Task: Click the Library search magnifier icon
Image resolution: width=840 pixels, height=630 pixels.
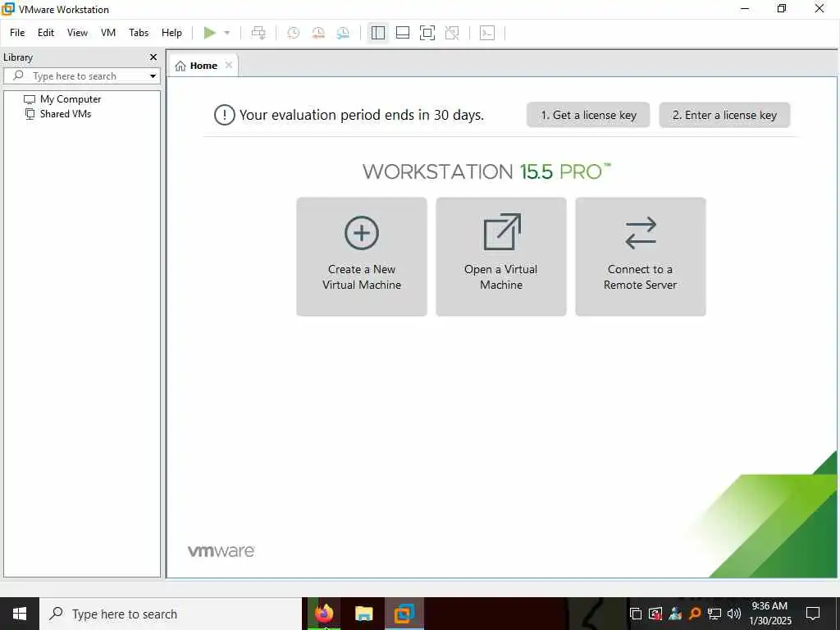Action: coord(18,75)
